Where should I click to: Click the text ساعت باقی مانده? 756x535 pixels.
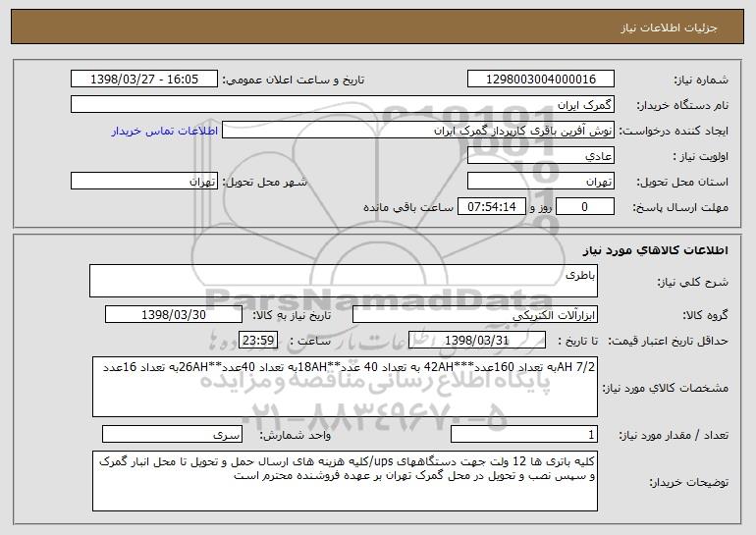[407, 207]
